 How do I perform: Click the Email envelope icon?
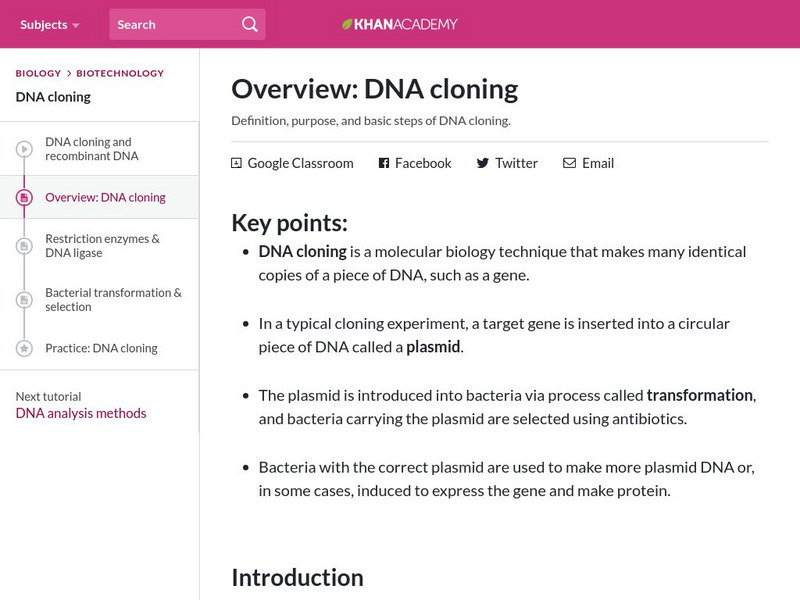click(569, 163)
